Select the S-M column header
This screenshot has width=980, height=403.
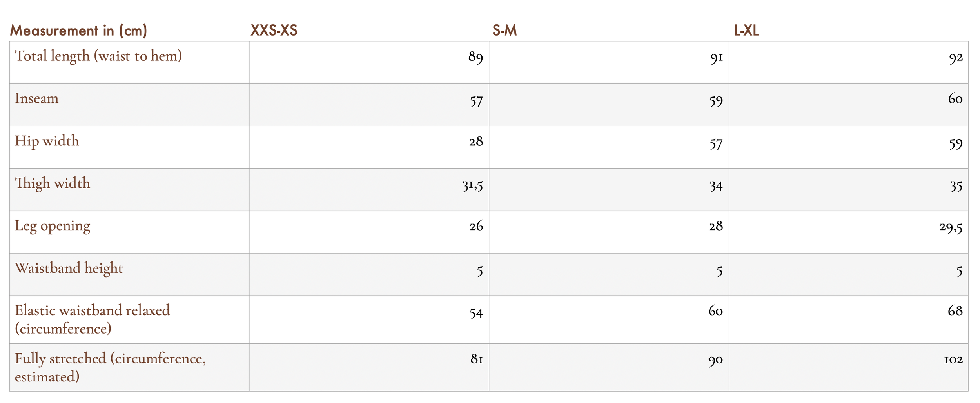point(505,31)
